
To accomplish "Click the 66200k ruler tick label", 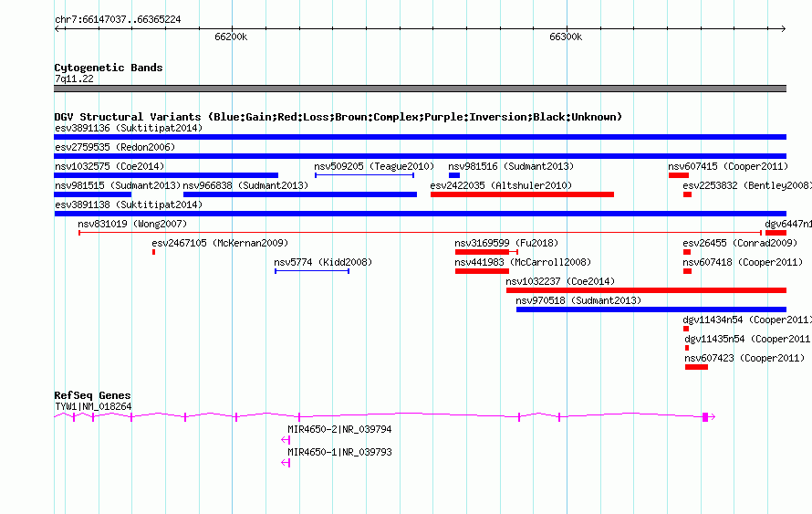I will pos(231,37).
